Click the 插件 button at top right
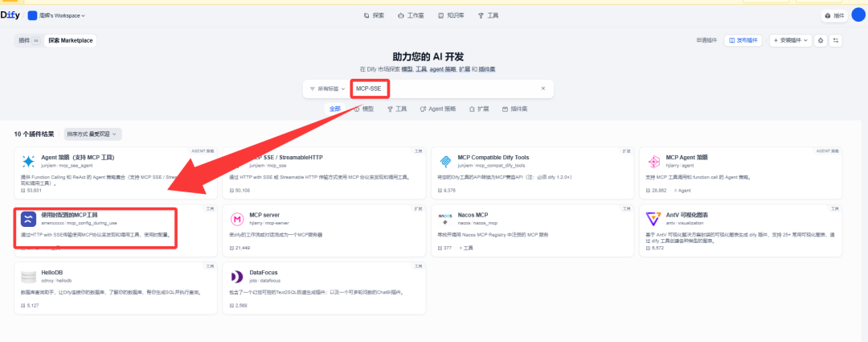This screenshot has width=868, height=342. click(835, 15)
